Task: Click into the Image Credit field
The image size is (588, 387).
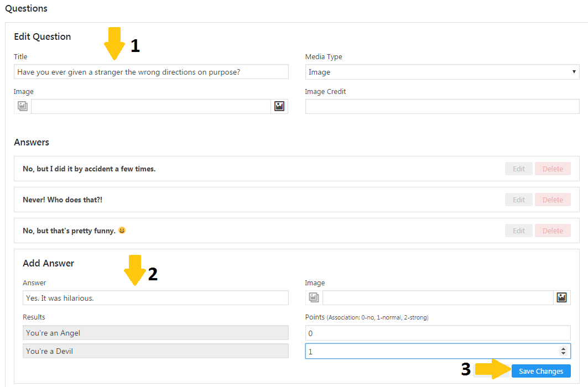Action: click(x=442, y=107)
